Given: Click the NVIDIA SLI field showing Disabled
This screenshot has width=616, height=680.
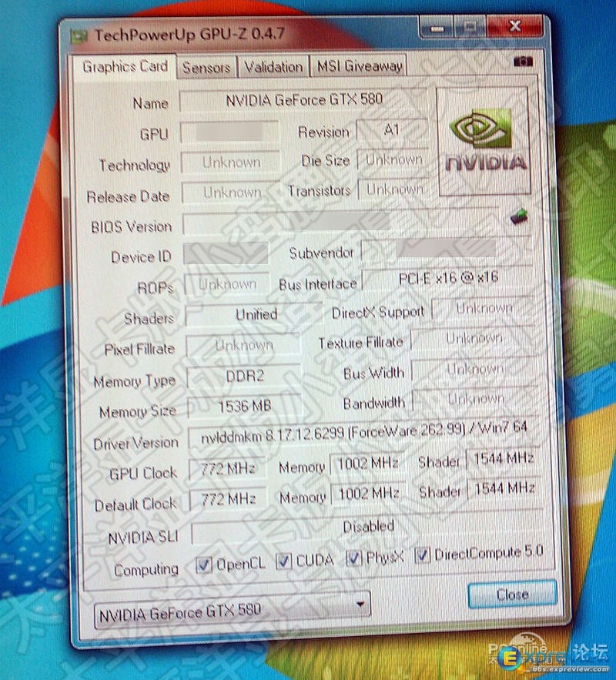Looking at the screenshot, I should click(367, 528).
